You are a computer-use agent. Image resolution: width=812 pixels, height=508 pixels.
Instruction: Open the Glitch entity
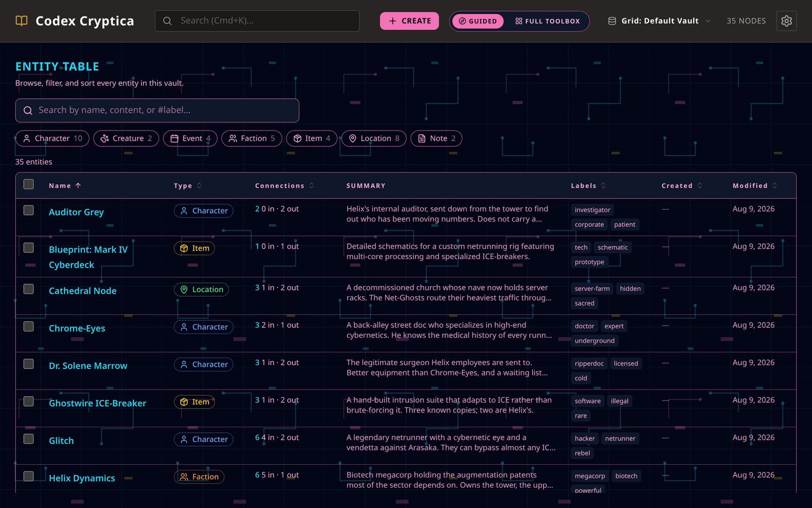(x=61, y=441)
